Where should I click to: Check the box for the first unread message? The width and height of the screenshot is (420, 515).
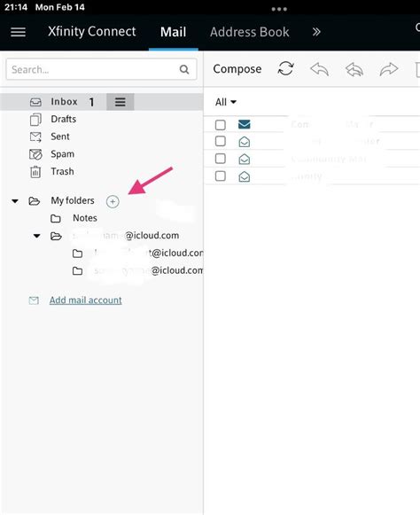(221, 125)
